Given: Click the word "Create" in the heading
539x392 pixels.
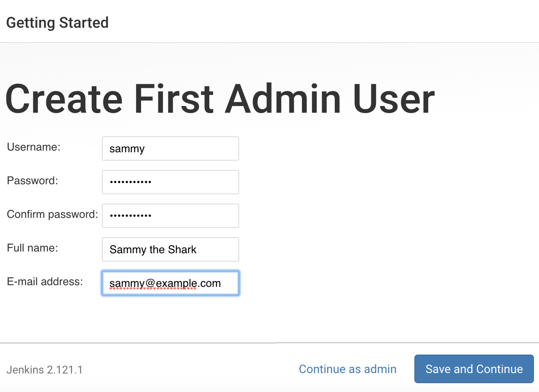Looking at the screenshot, I should pos(64,99).
